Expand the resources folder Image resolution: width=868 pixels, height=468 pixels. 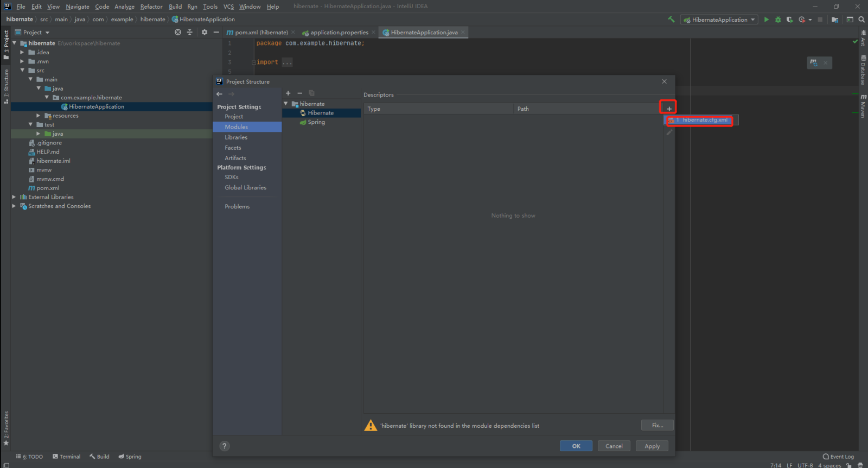click(38, 116)
